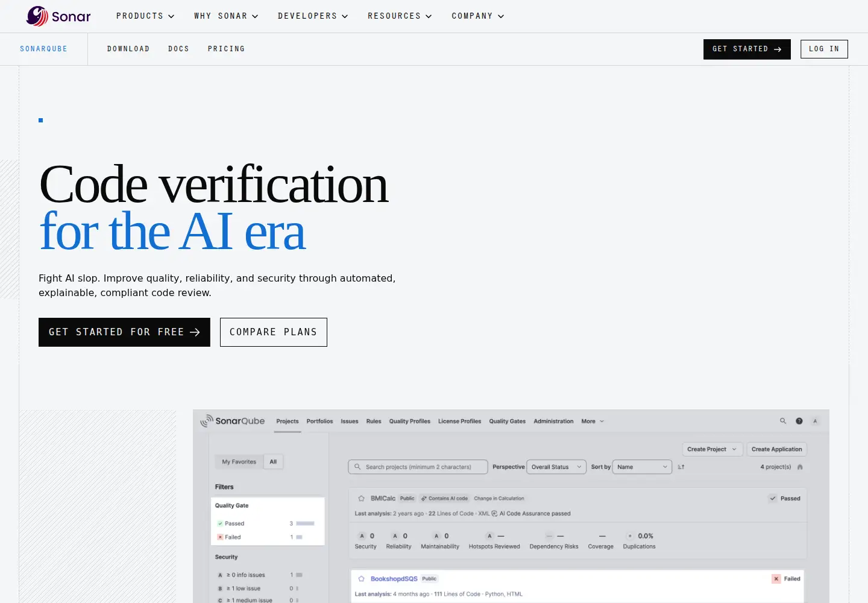868x603 pixels.
Task: Toggle the sort order icon
Action: [x=681, y=467]
